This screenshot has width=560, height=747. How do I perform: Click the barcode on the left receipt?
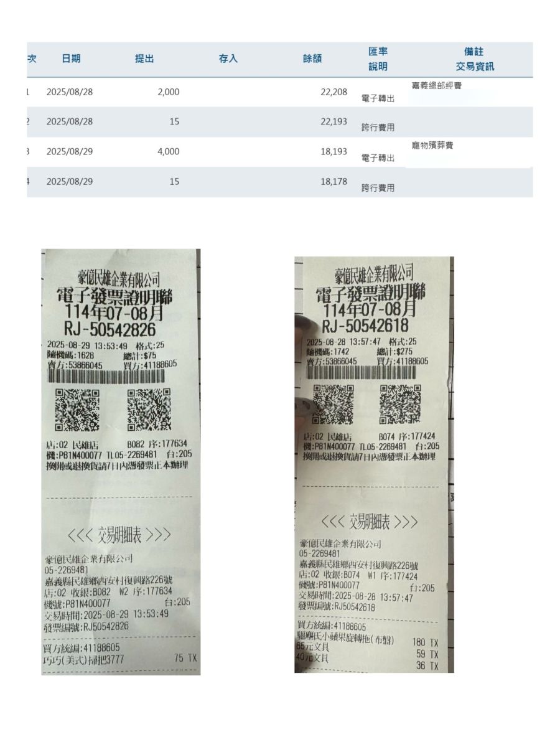click(x=106, y=377)
